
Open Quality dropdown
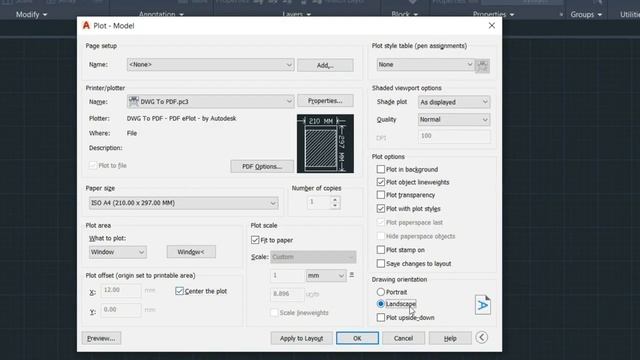coord(454,120)
